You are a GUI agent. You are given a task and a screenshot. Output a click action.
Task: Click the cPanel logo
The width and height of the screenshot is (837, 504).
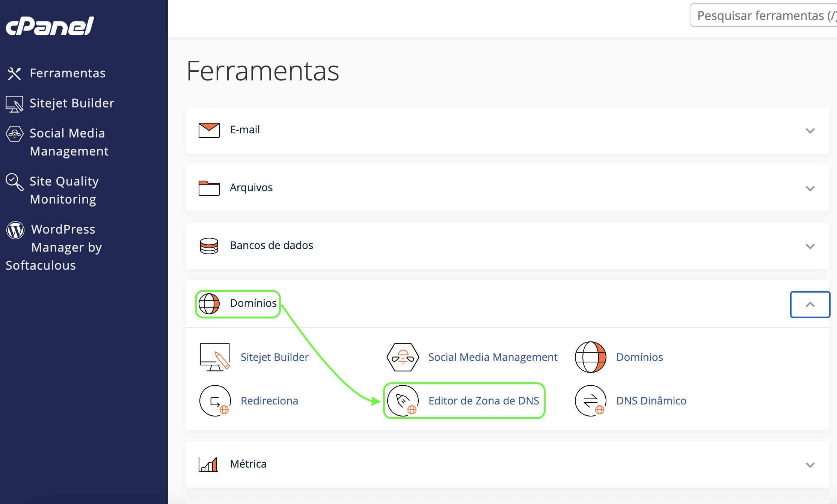click(x=50, y=26)
